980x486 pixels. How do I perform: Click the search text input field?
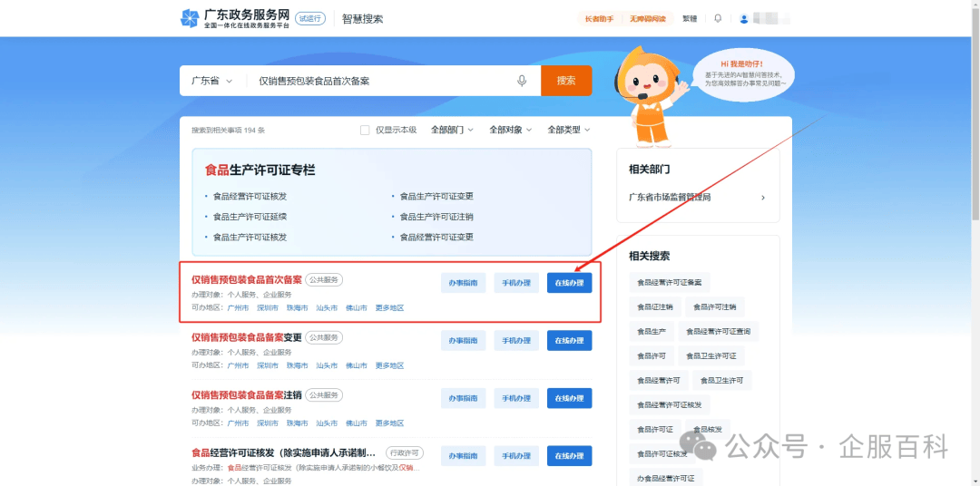click(381, 81)
